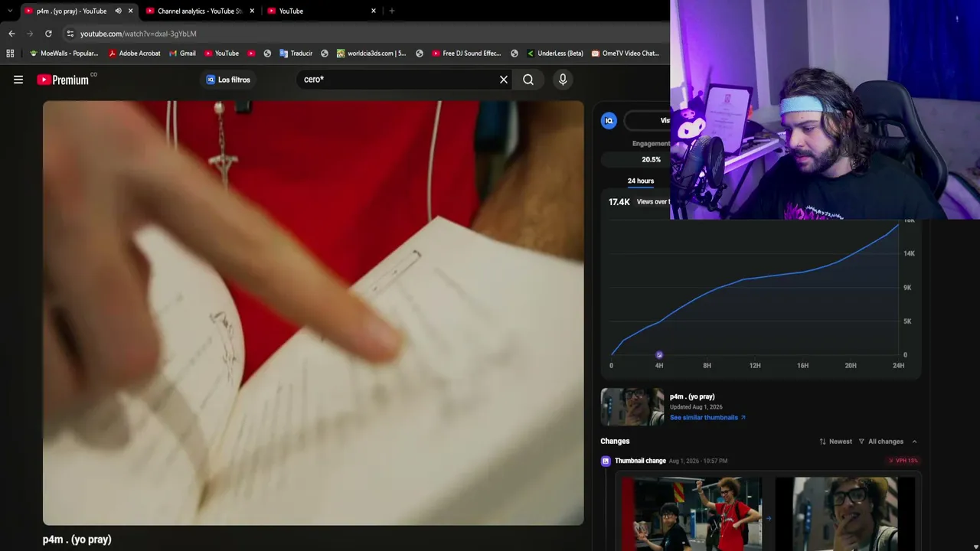
Task: Mute the p4m tab audio icon
Action: (118, 11)
